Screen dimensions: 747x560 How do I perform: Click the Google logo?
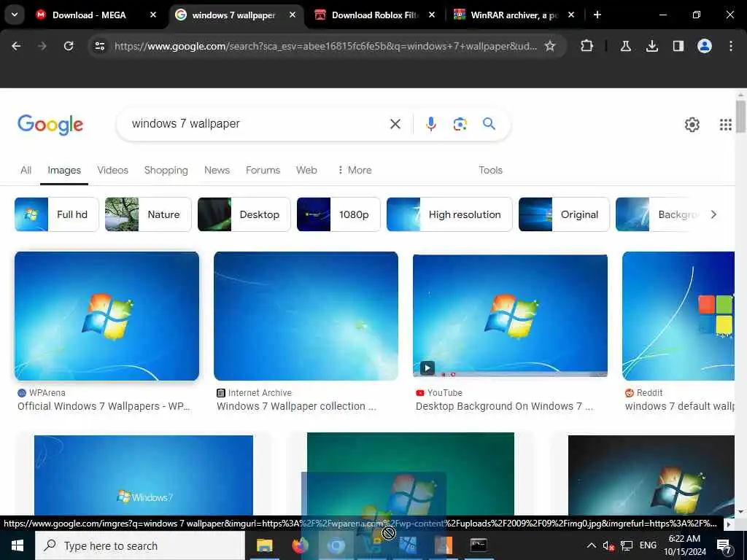tap(50, 125)
